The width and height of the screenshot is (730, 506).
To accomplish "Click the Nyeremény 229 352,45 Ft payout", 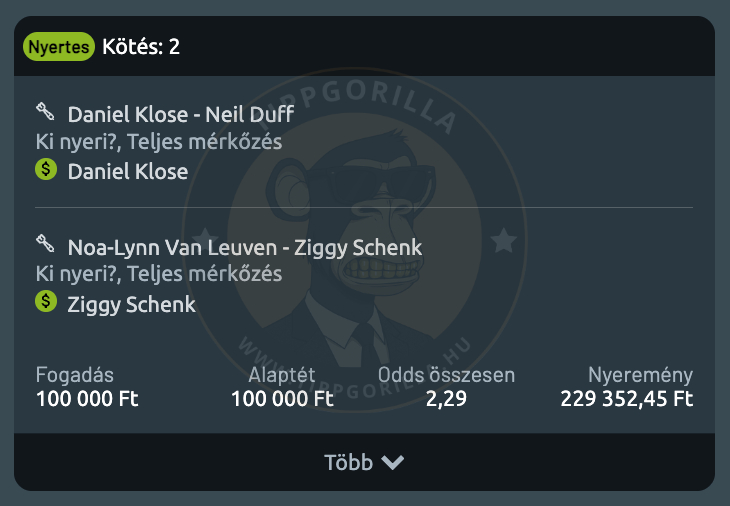I will point(627,399).
